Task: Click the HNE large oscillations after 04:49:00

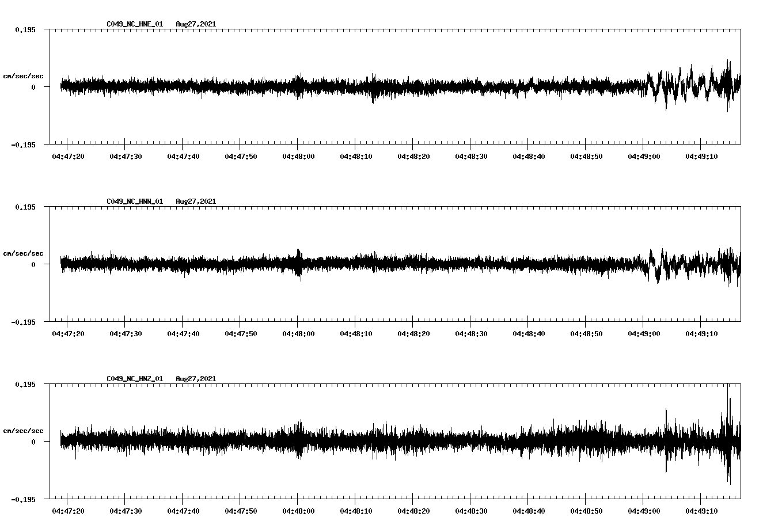Action: [692, 86]
